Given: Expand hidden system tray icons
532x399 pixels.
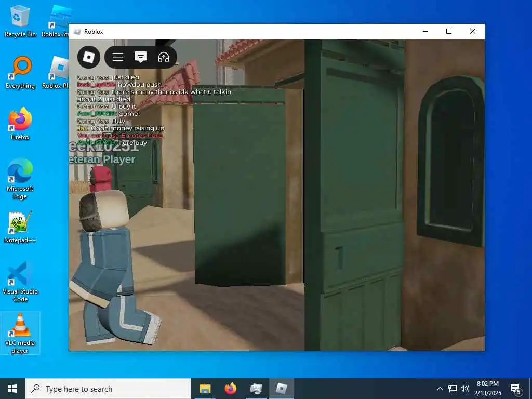Looking at the screenshot, I should tap(440, 389).
